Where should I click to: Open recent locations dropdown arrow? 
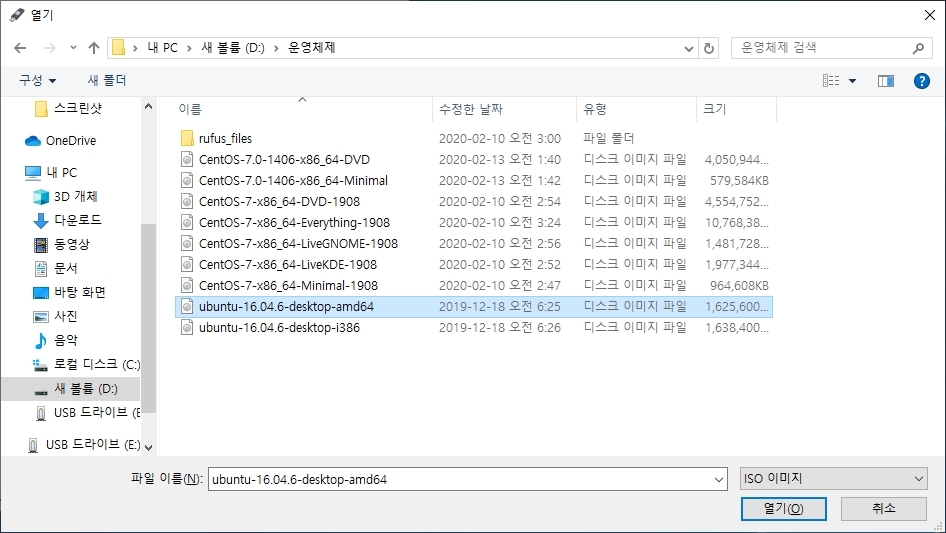(73, 48)
